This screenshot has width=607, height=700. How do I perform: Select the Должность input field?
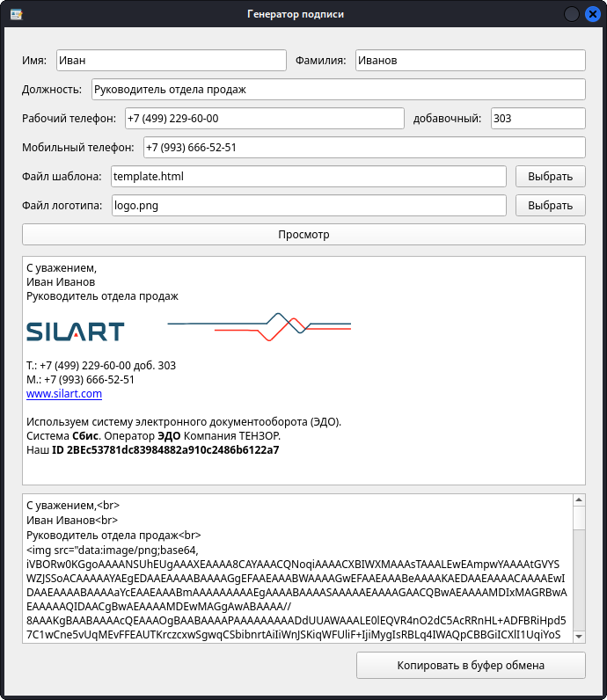click(x=338, y=89)
